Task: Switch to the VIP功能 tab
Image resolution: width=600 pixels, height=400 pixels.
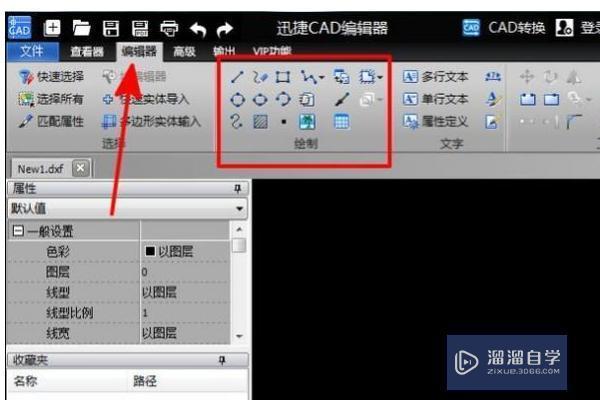Action: (x=272, y=51)
